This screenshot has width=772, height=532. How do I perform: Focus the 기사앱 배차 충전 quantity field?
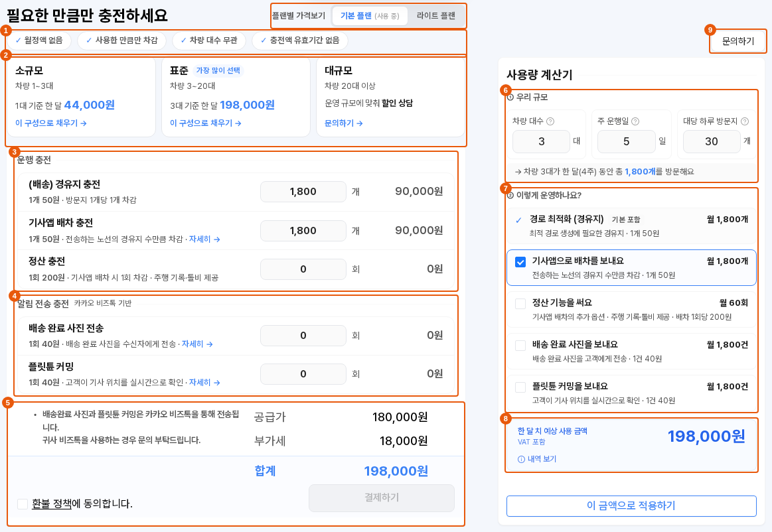pyautogui.click(x=303, y=230)
